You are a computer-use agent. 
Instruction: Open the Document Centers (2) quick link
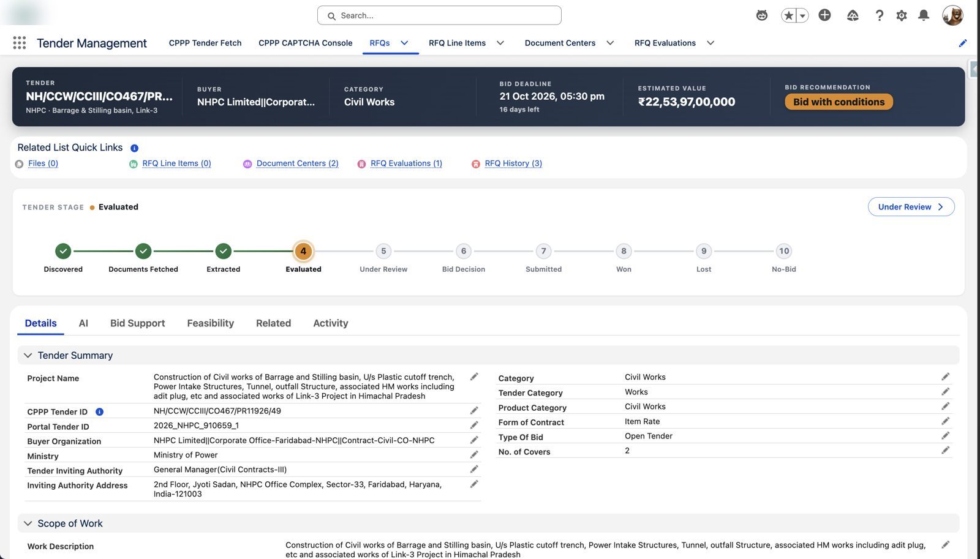297,163
